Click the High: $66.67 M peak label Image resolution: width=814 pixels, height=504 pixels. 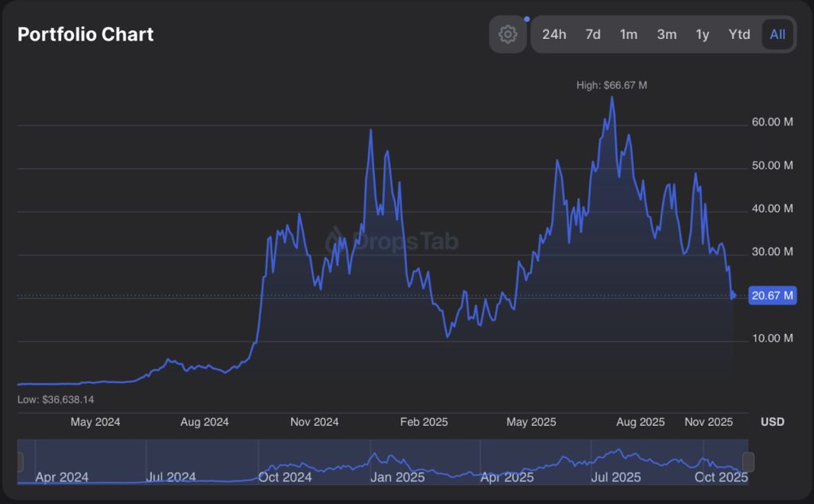[611, 85]
